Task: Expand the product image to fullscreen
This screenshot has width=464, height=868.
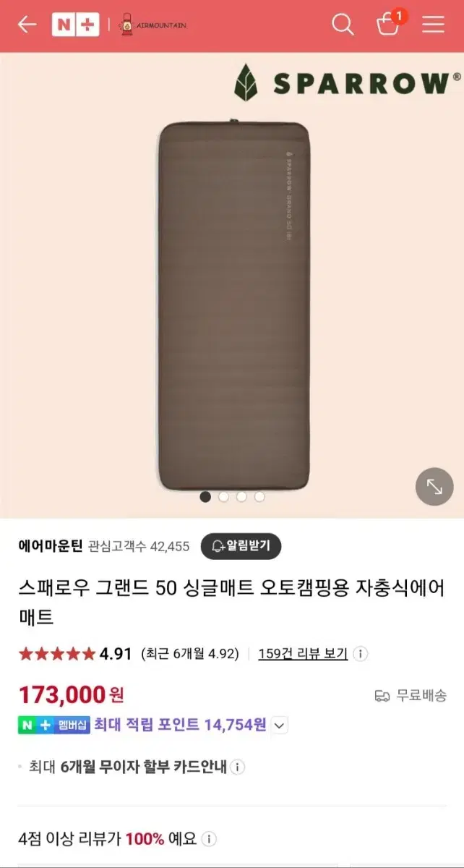Action: coord(434,486)
